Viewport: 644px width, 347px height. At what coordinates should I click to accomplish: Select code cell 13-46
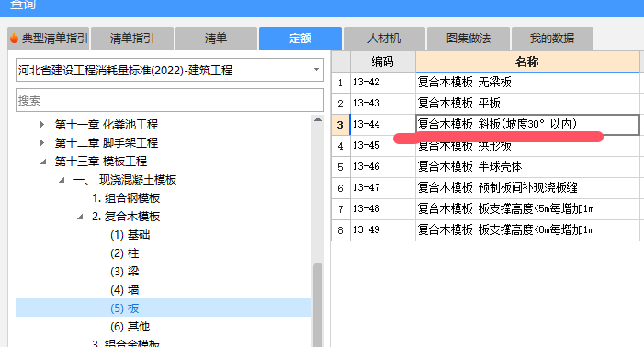383,166
